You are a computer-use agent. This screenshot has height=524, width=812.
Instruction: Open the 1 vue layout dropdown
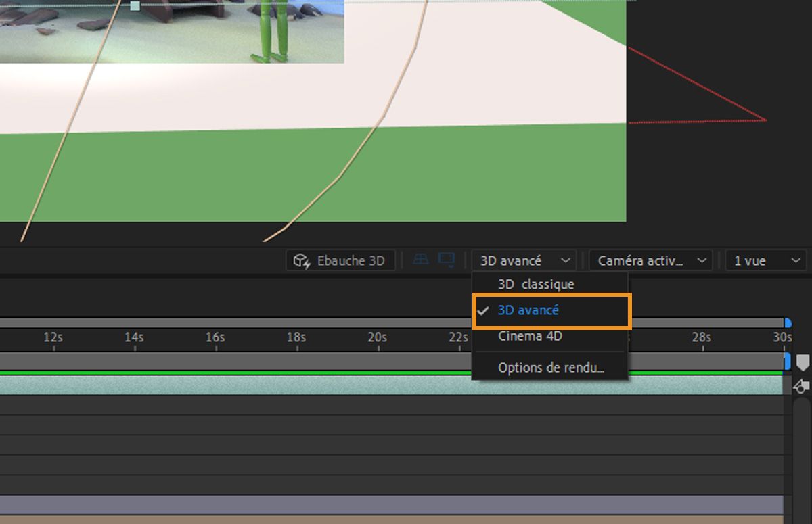click(x=765, y=260)
